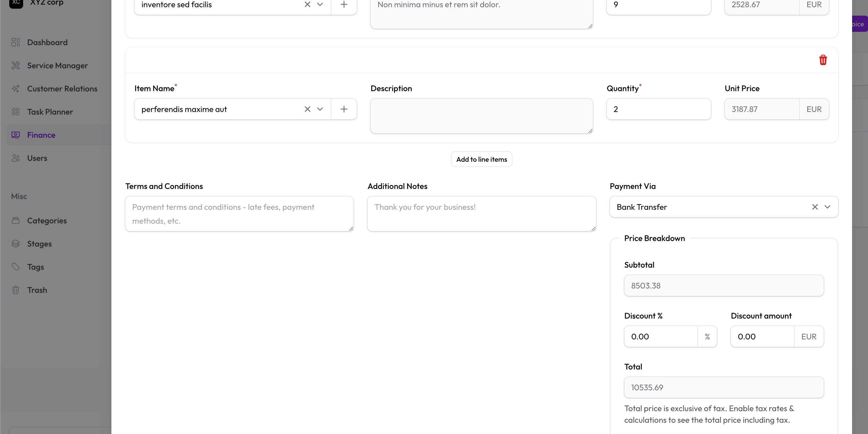Viewport: 868px width, 434px height.
Task: Click the Subtotal field showing 8503.38
Action: point(724,286)
